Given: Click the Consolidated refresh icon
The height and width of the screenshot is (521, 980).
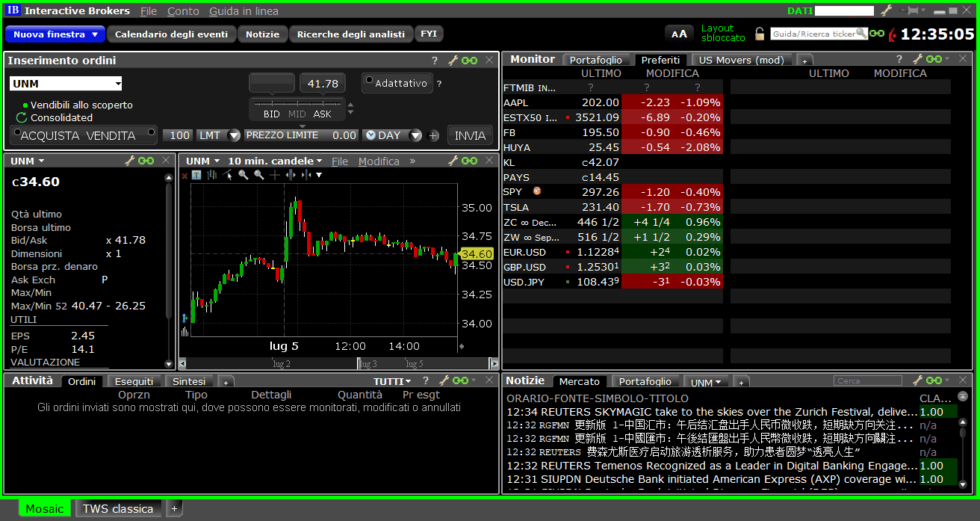Looking at the screenshot, I should coord(22,117).
